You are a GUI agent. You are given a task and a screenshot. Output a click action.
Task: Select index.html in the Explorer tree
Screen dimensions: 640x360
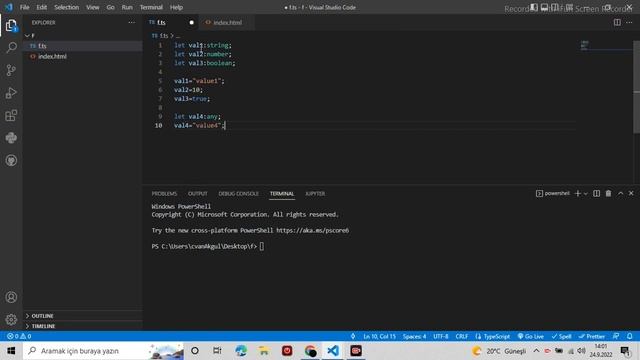(x=83, y=56)
